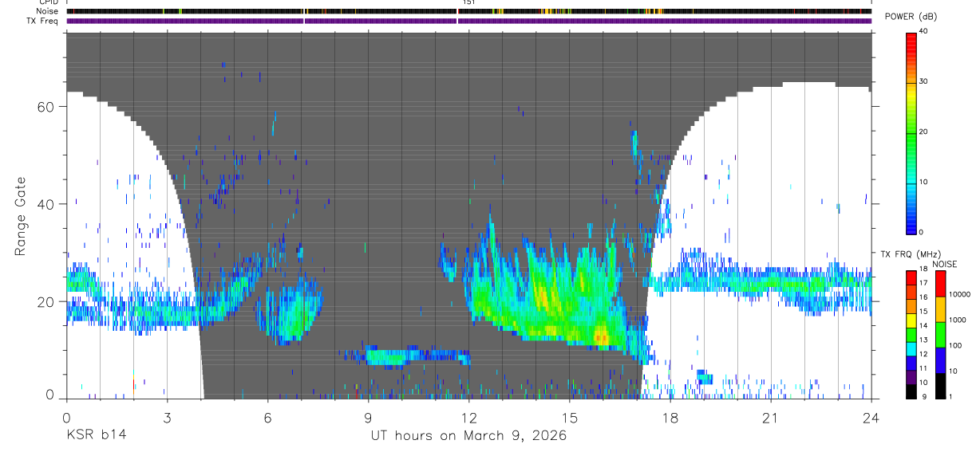Click the '9' hour tick on time axis
980x452 pixels.
[x=368, y=418]
